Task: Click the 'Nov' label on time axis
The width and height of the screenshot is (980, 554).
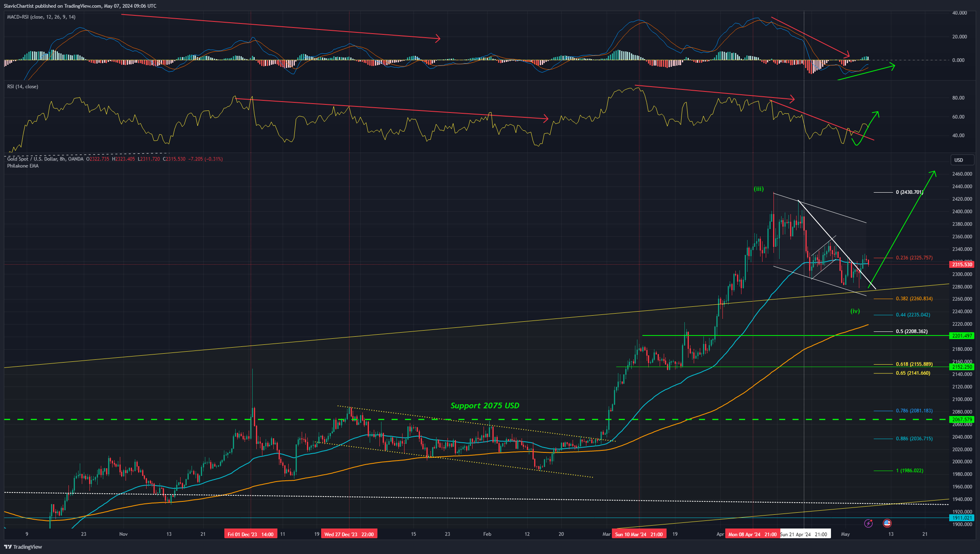Action: 124,534
